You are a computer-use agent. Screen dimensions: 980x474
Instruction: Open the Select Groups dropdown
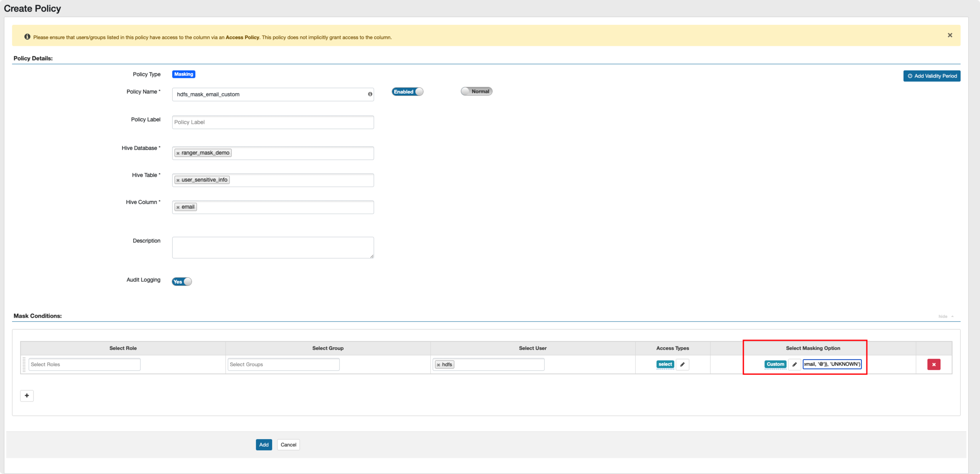[283, 364]
